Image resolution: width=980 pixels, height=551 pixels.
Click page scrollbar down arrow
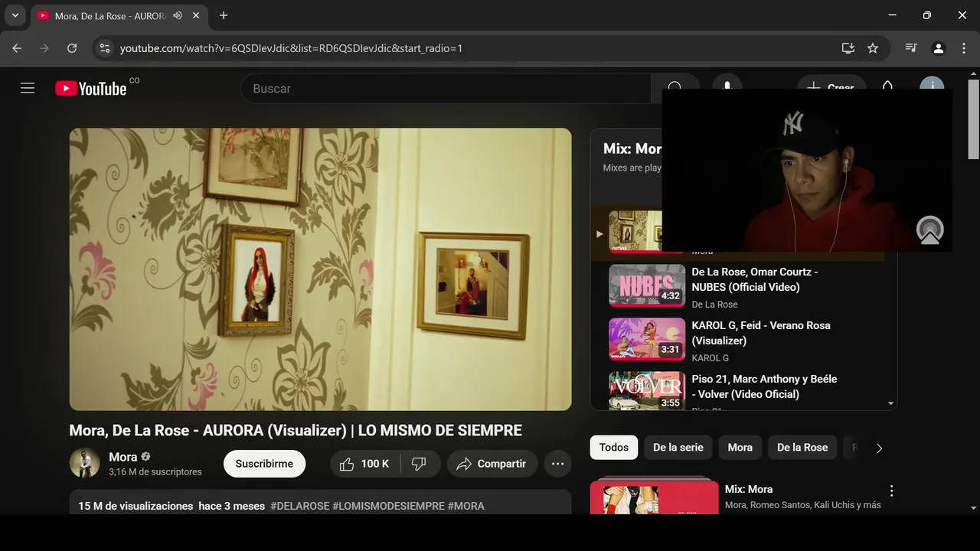tap(973, 507)
